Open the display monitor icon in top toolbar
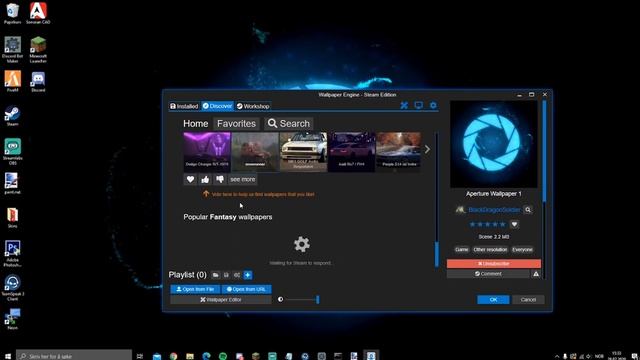This screenshot has height=360, width=640. pos(419,106)
